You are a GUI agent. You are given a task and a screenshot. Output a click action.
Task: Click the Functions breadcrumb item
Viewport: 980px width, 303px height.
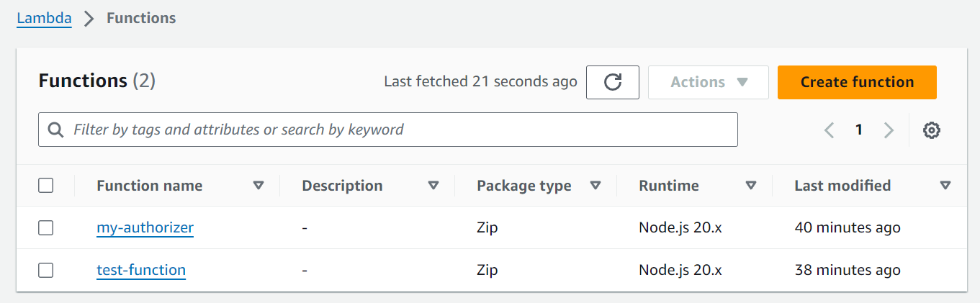(x=141, y=18)
